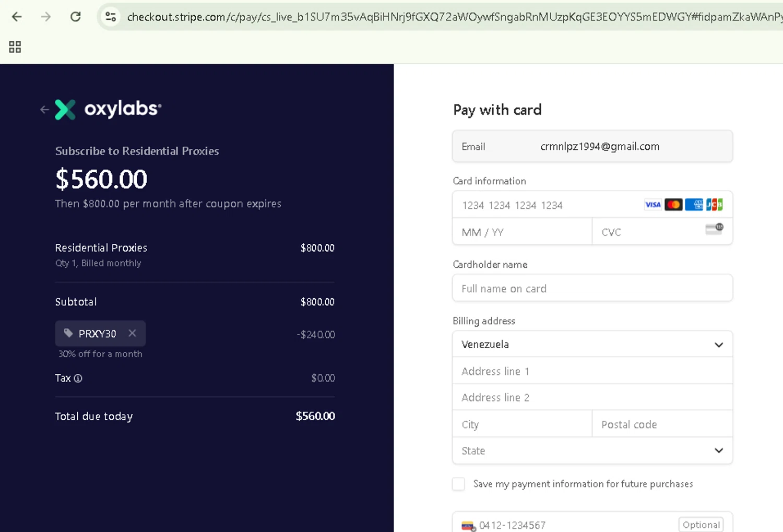Click the Subtotal $800.00 value
Image resolution: width=783 pixels, height=532 pixels.
coord(317,302)
